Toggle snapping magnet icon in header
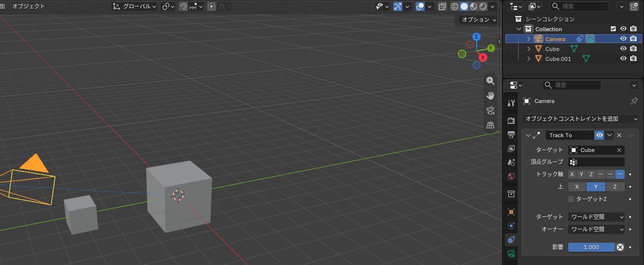The image size is (644, 265). (183, 6)
